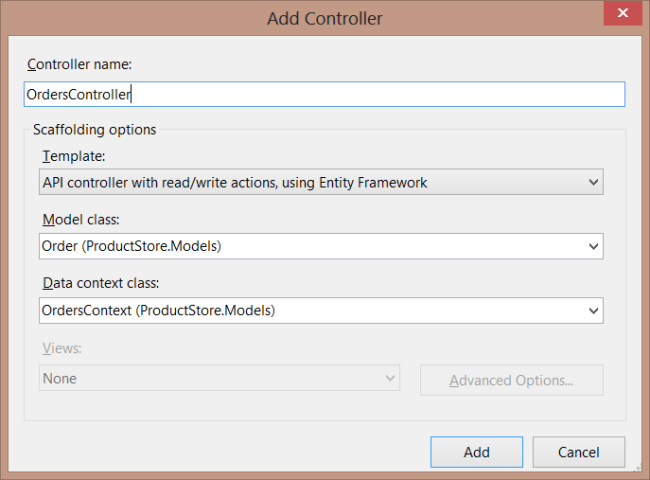This screenshot has width=650, height=480.
Task: Open the Template dropdown arrow
Action: tap(593, 182)
